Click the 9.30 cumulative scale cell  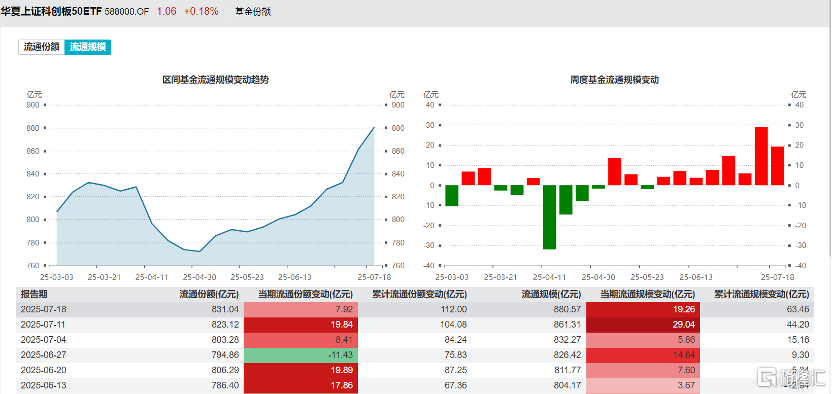pos(800,355)
